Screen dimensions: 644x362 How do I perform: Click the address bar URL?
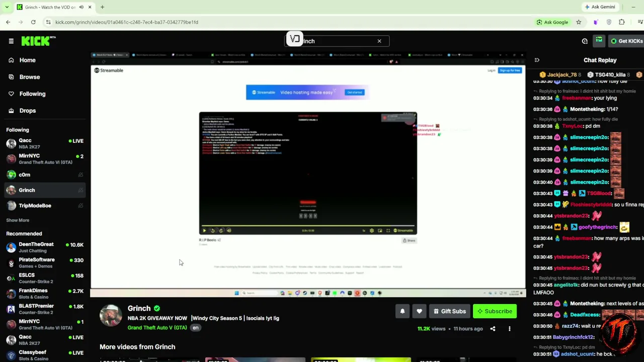(x=127, y=22)
